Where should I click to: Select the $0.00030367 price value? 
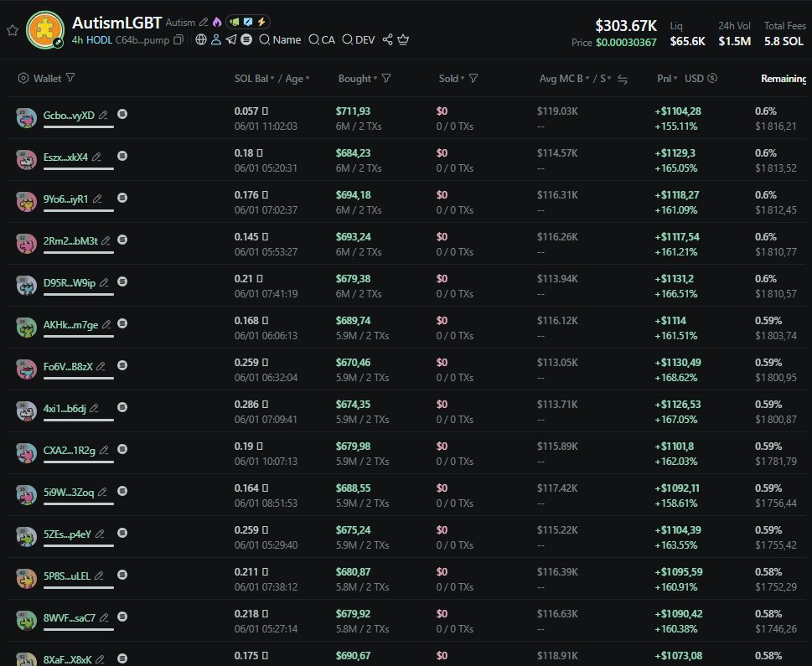[626, 43]
